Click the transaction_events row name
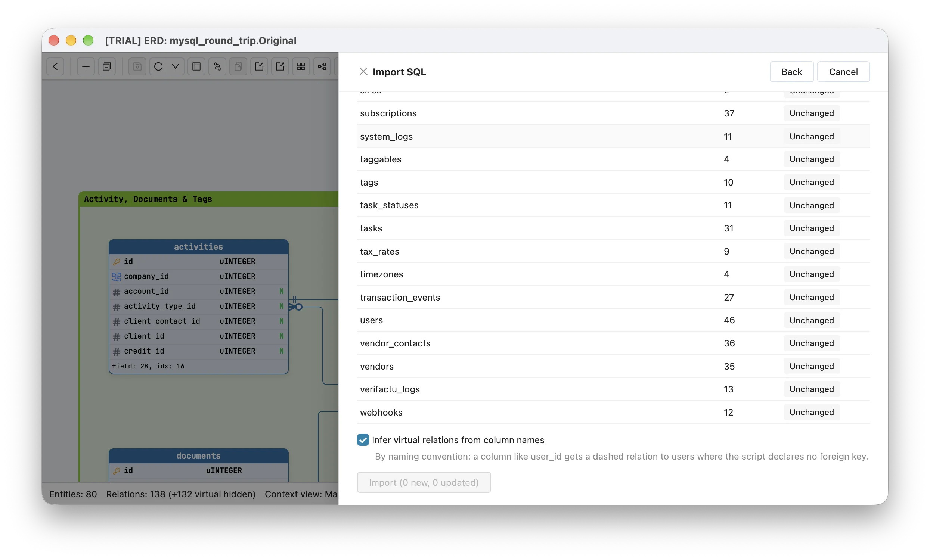930x560 pixels. [400, 297]
